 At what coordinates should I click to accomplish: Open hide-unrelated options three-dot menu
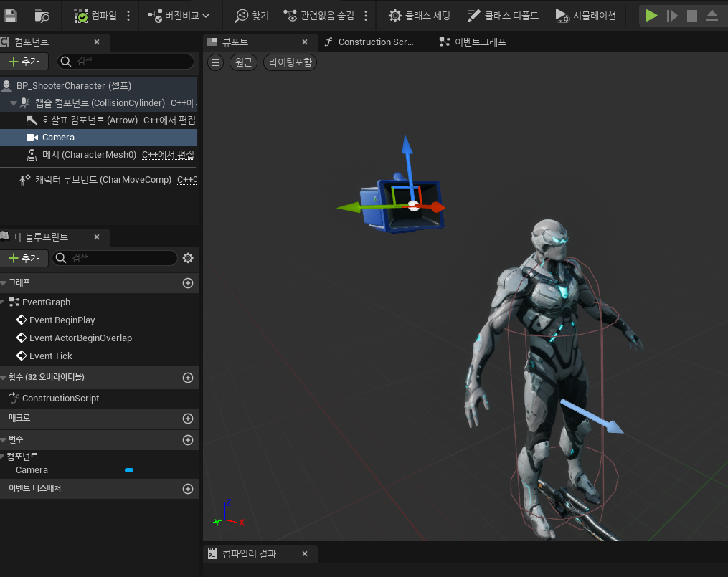(x=366, y=16)
